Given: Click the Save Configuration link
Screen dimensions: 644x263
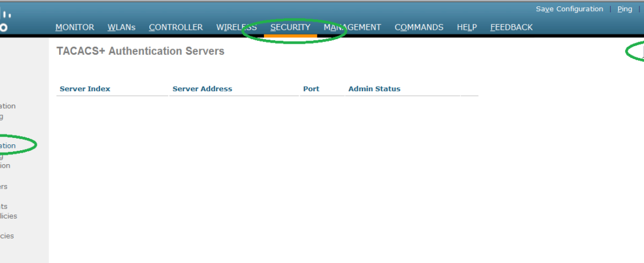Looking at the screenshot, I should pyautogui.click(x=569, y=9).
